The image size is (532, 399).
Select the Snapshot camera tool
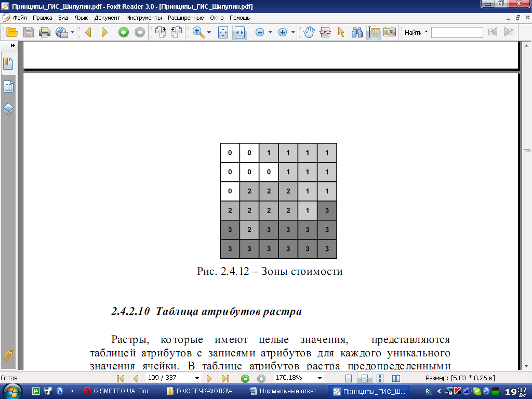(390, 32)
